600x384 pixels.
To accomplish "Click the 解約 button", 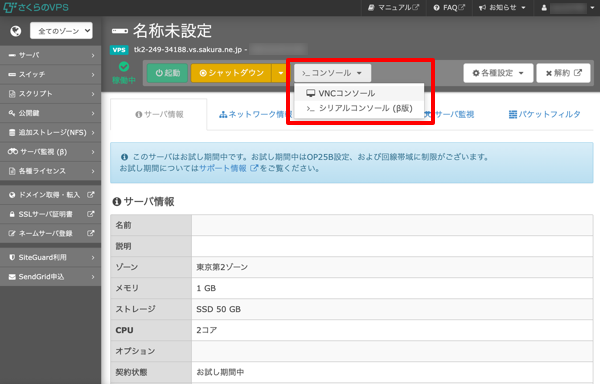I will point(563,73).
